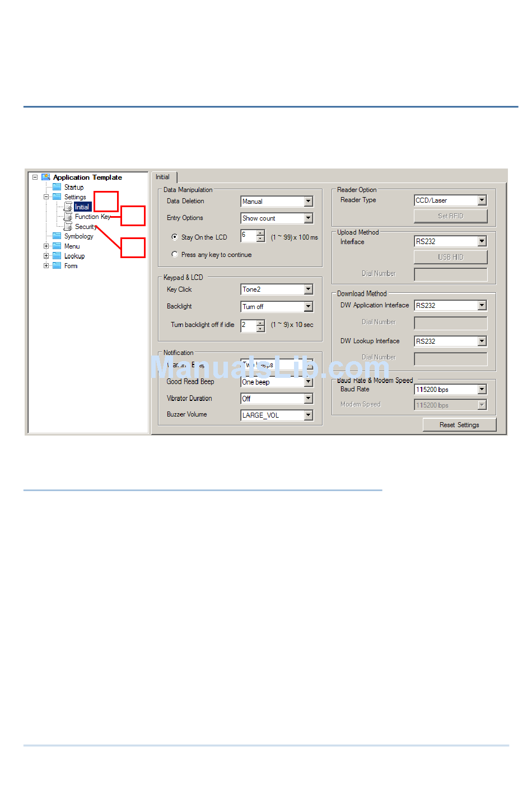Open the Entry Options dropdown
This screenshot has height=795, width=532.
point(309,218)
